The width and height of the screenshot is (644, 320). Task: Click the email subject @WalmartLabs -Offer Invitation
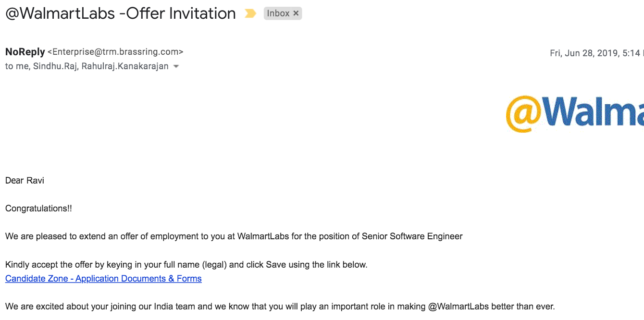tap(121, 13)
